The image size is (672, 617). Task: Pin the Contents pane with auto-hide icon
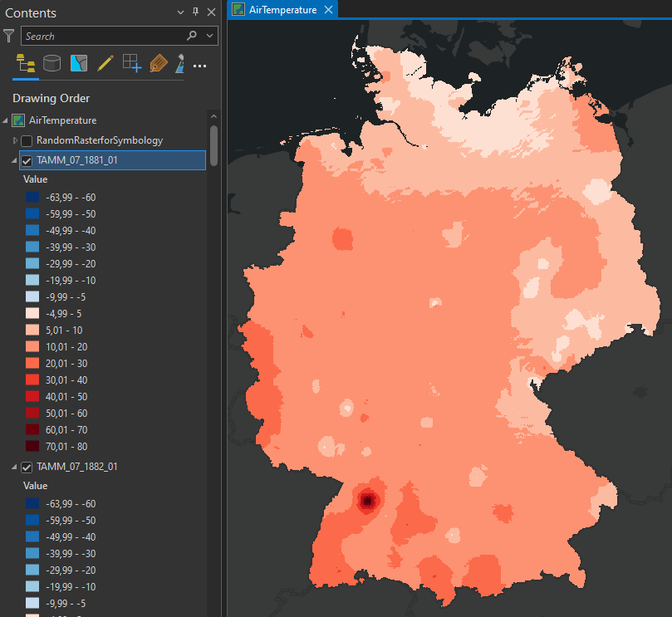pyautogui.click(x=196, y=12)
